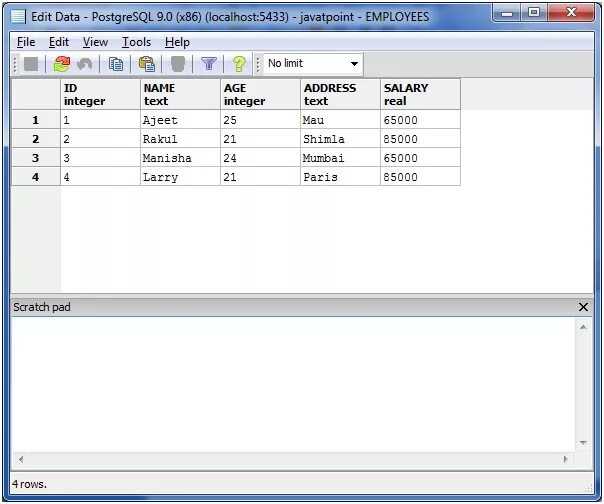The width and height of the screenshot is (604, 504).
Task: Click scratch pad scroll right arrow
Action: [565, 459]
